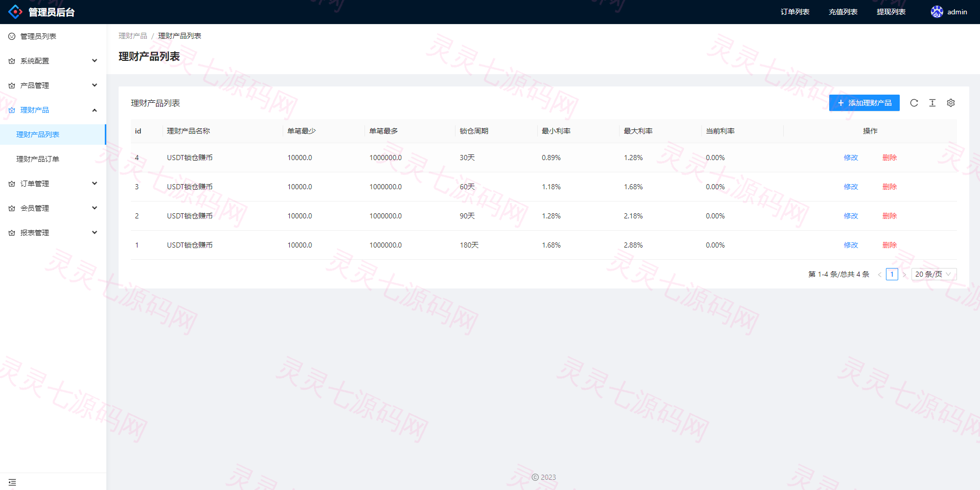Click the crown icon beside 报表管理
Image resolution: width=980 pixels, height=490 pixels.
(12, 233)
